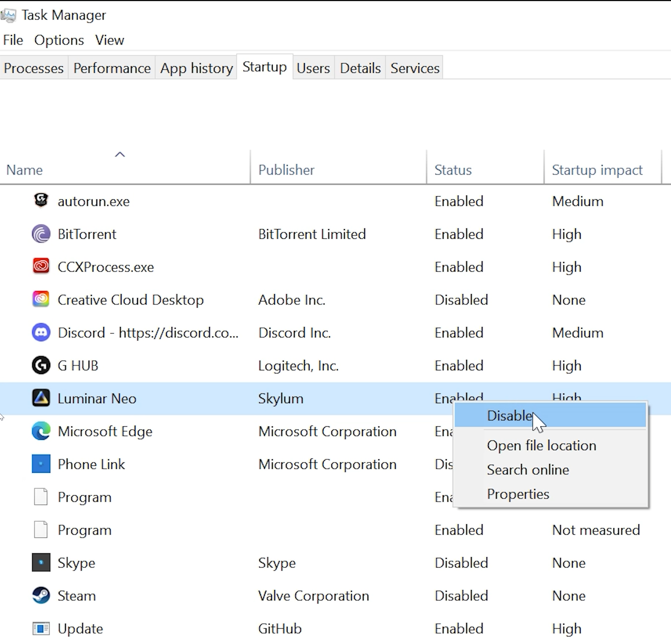Click the Task Manager title bar icon

8,15
